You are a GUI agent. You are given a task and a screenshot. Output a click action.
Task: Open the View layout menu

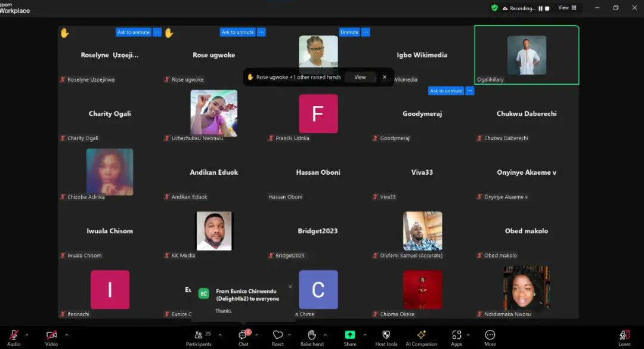pyautogui.click(x=567, y=8)
